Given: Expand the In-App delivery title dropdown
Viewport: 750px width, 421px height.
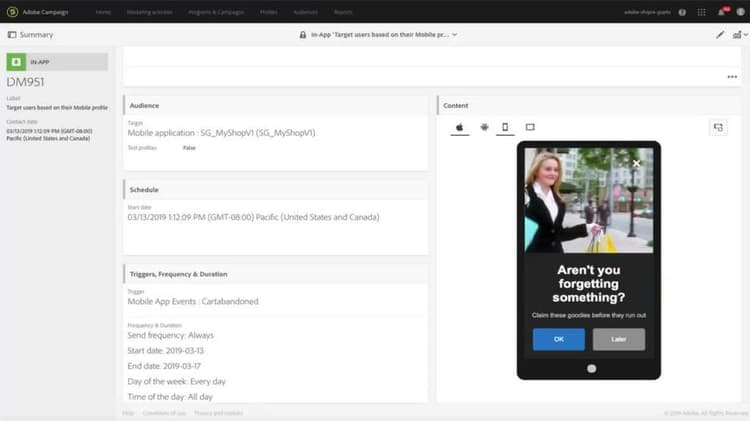Looking at the screenshot, I should pos(454,35).
